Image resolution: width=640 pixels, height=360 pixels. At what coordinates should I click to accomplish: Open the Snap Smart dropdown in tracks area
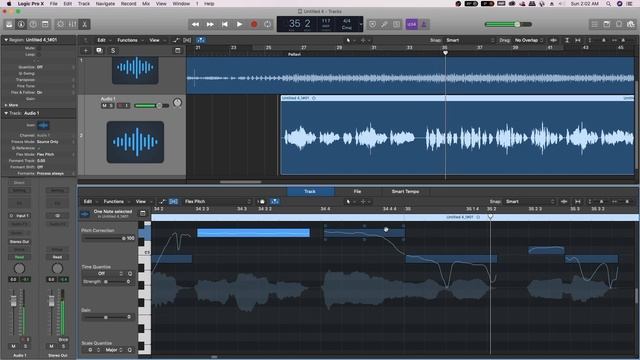tap(470, 40)
